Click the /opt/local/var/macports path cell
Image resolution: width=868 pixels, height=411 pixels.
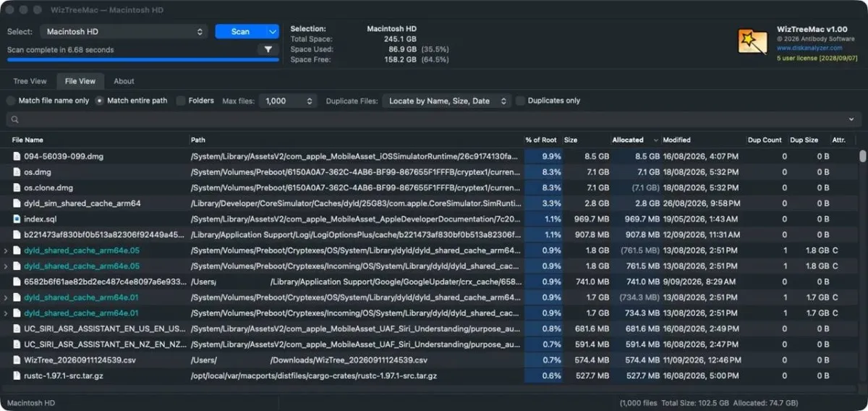pos(314,376)
